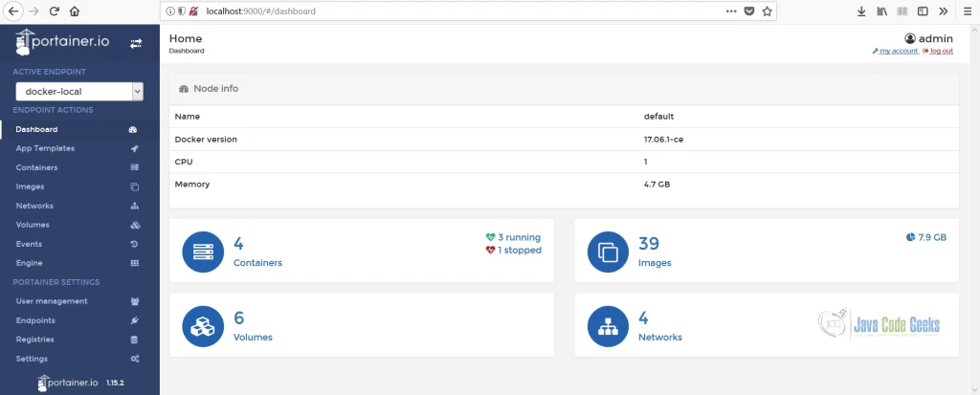Click the round Containers server icon

203,252
